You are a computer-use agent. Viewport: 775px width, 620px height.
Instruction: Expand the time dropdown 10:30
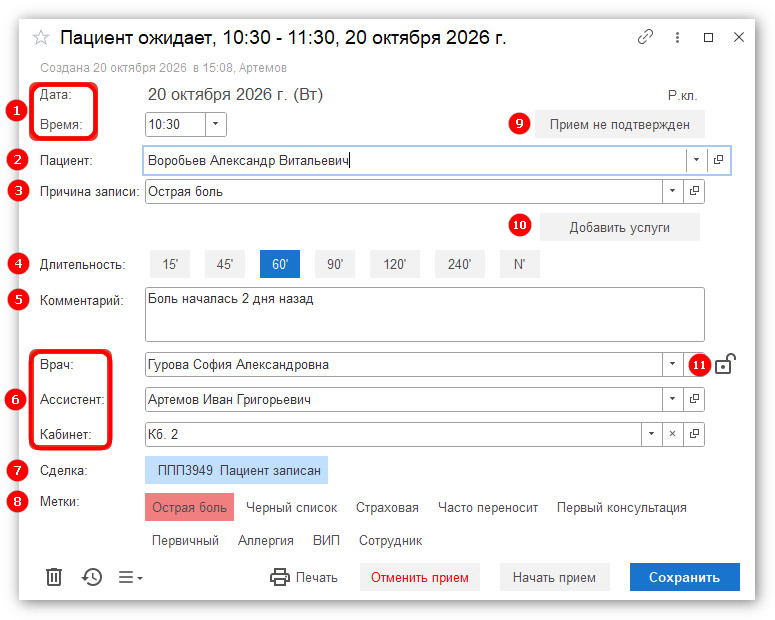pyautogui.click(x=215, y=124)
